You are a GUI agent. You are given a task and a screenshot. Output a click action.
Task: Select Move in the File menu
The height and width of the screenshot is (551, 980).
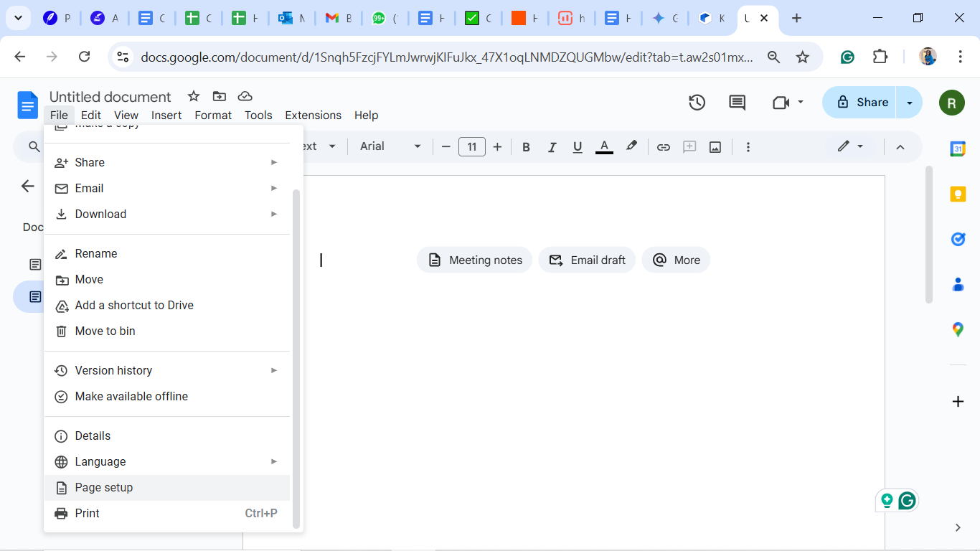[166, 279]
